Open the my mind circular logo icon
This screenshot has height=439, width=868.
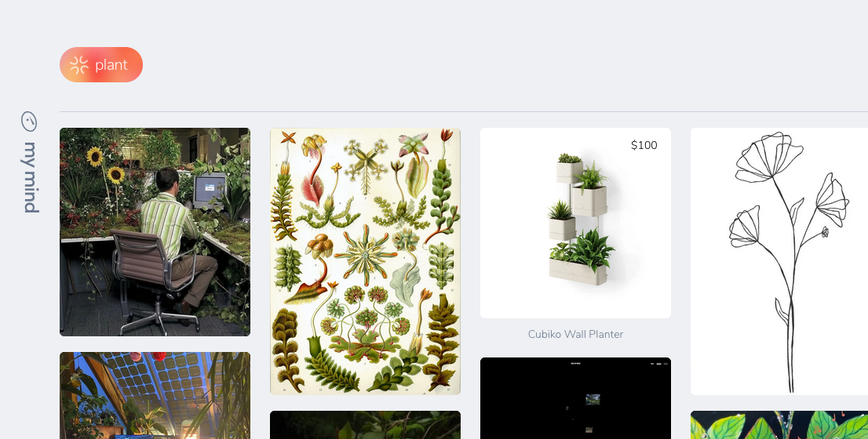coord(29,121)
